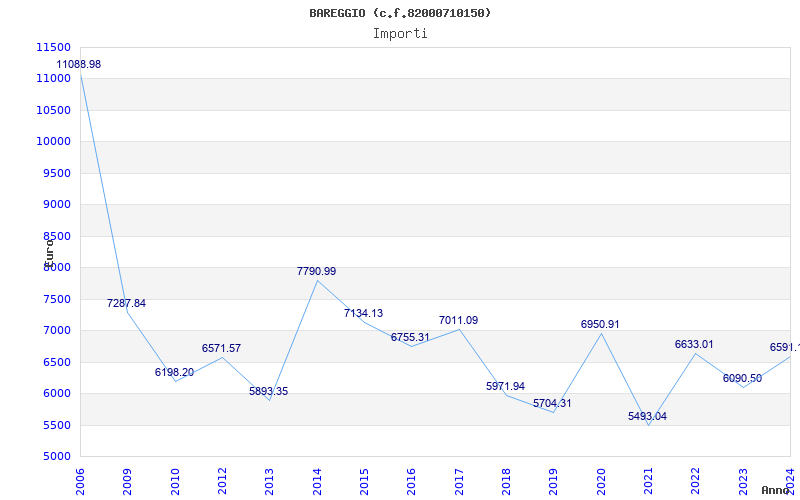This screenshot has height=500, width=800.
Task: Click y-axis value 6000
Action: coord(56,393)
